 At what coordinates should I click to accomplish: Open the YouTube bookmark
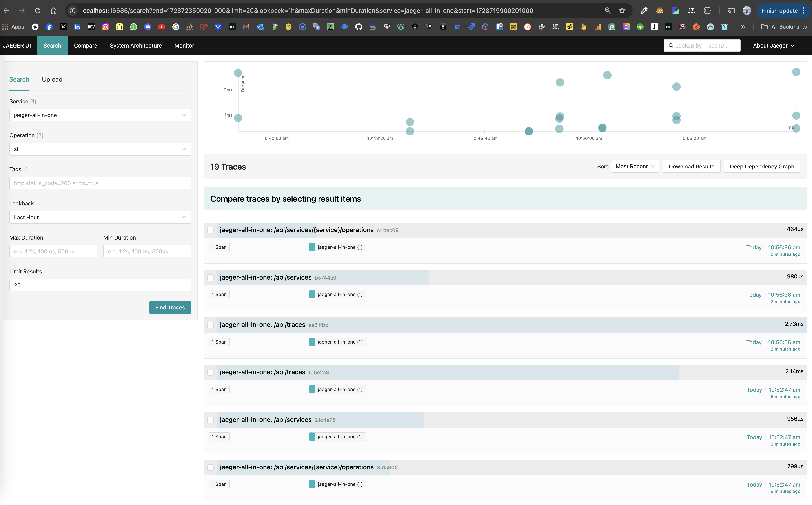pyautogui.click(x=162, y=27)
